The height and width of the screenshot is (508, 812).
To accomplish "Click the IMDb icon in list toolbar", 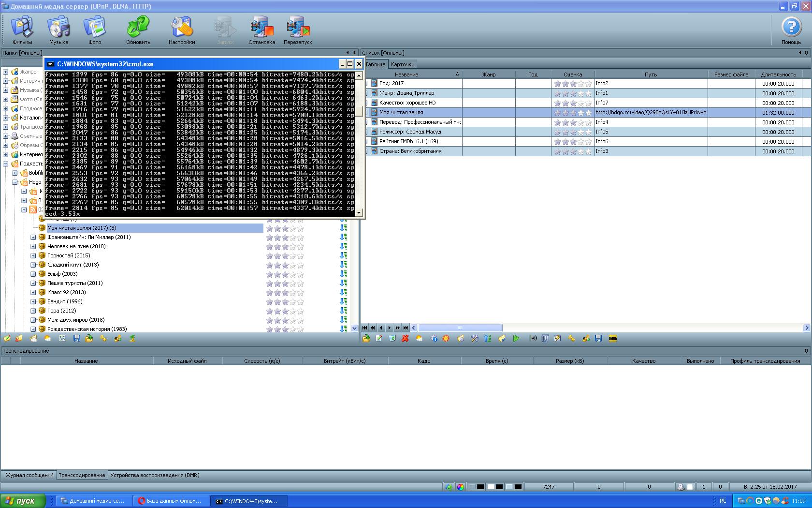I will click(x=613, y=339).
